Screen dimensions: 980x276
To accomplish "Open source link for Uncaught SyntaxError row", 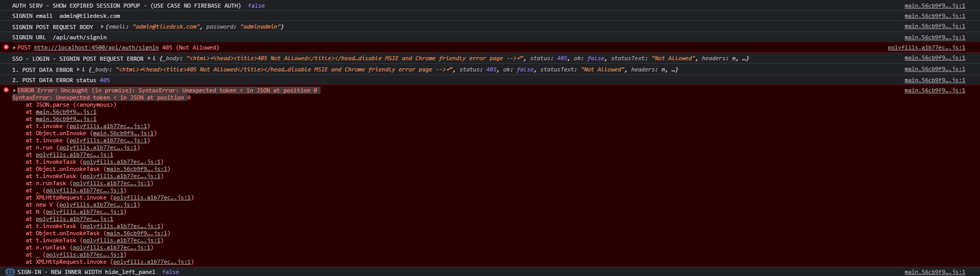I will [935, 90].
